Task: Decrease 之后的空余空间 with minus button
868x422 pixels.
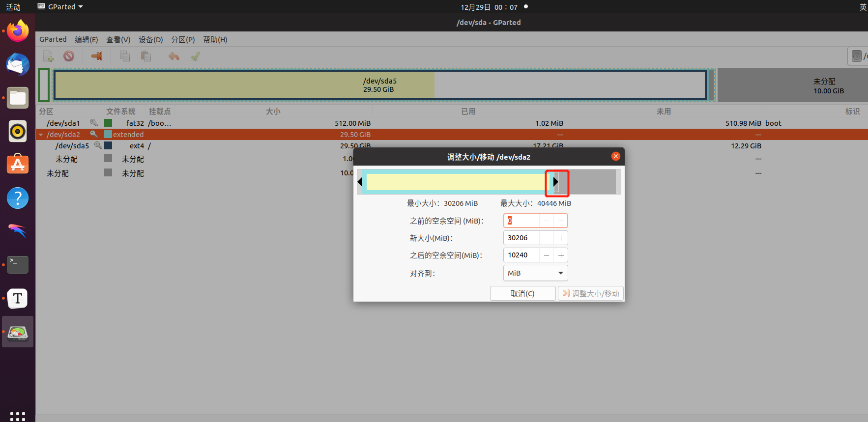Action: coord(547,255)
